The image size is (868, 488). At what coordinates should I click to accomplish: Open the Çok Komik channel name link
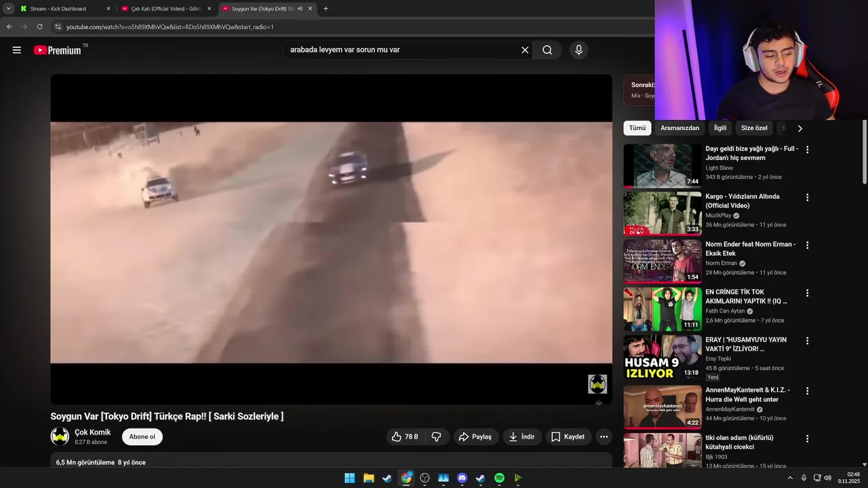tap(92, 432)
